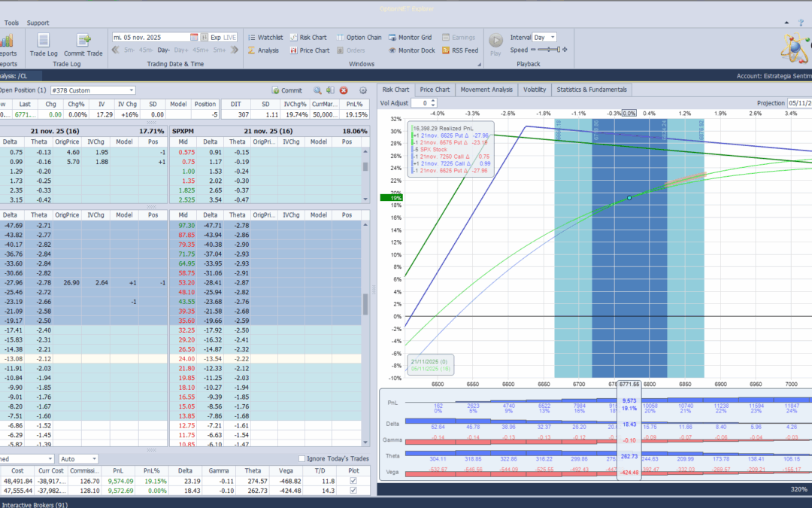812x508 pixels.
Task: Switch to the Movement Analysis tab
Action: point(486,90)
